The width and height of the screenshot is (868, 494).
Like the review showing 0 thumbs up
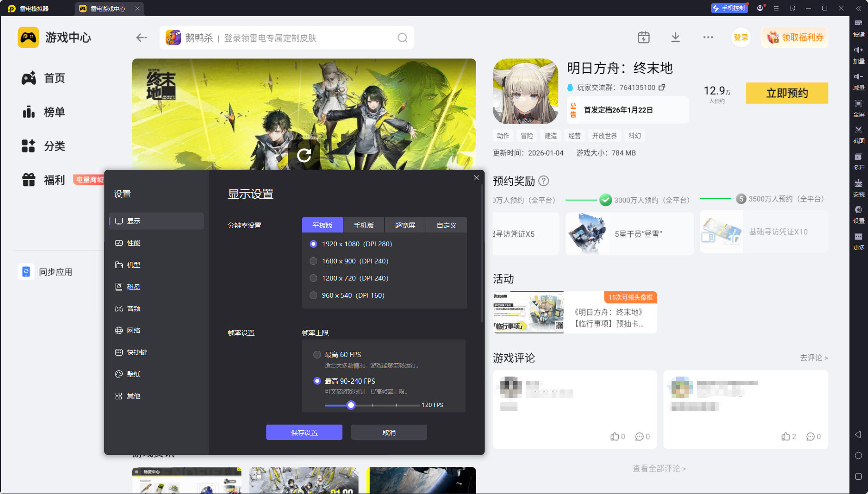pyautogui.click(x=615, y=436)
